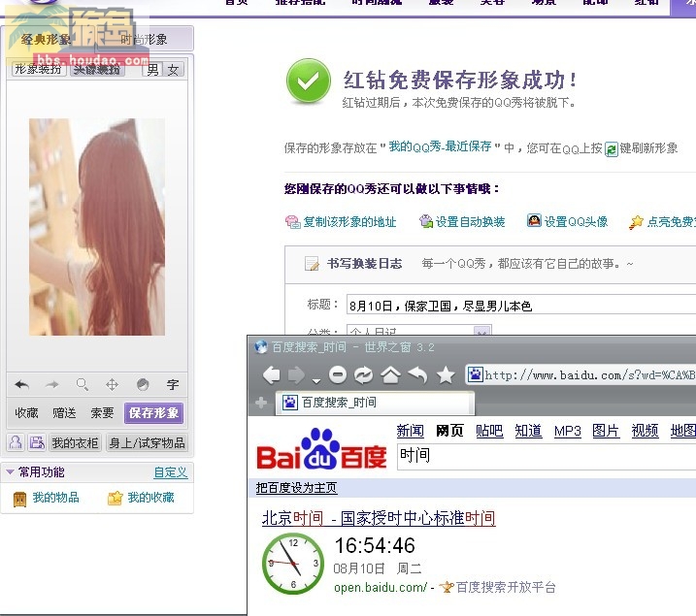The width and height of the screenshot is (696, 616).
Task: Click the wardrobe icon beside 我的物品
Action: coord(19,499)
